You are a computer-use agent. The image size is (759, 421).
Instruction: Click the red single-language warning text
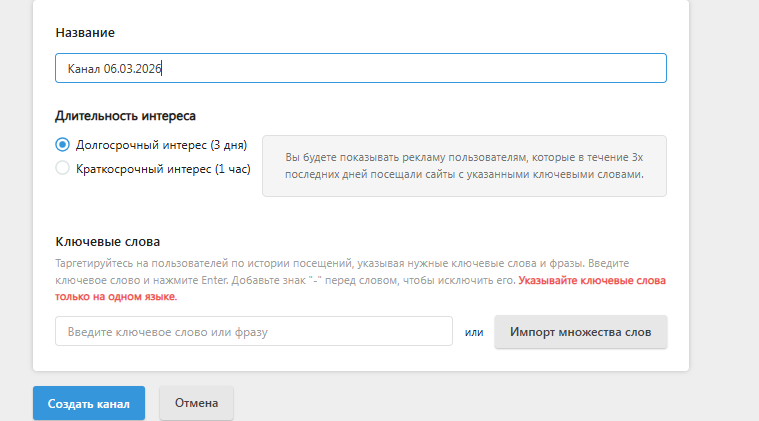point(591,281)
